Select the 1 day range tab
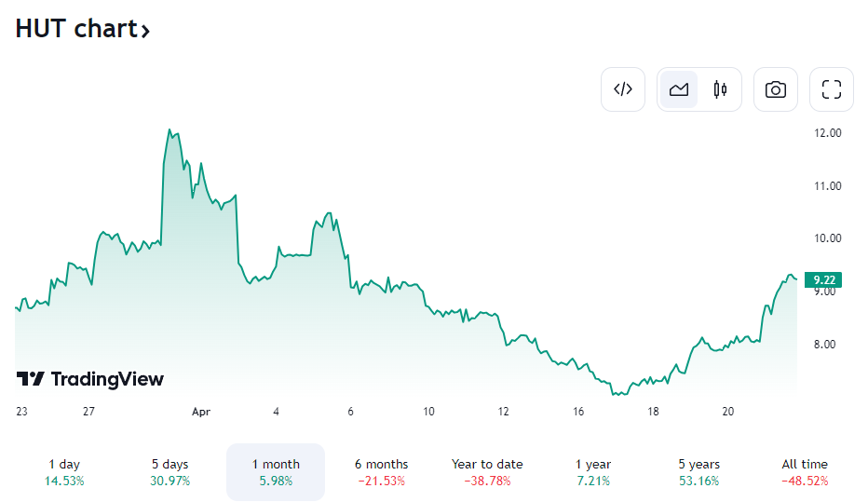Screen dimensions: 868x502 (64, 472)
